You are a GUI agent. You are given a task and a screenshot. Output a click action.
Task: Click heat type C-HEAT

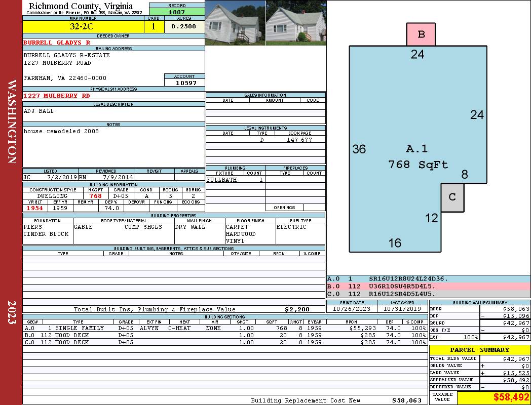click(179, 328)
